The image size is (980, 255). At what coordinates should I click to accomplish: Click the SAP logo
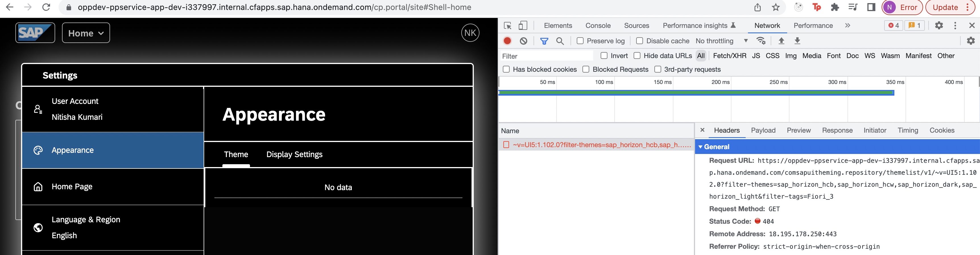coord(35,33)
